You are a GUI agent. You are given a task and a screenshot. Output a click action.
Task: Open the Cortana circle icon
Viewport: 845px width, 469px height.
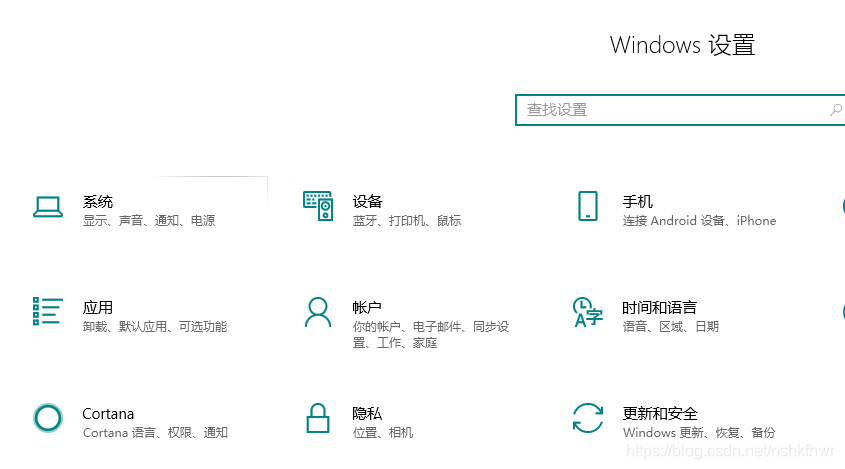pos(48,418)
